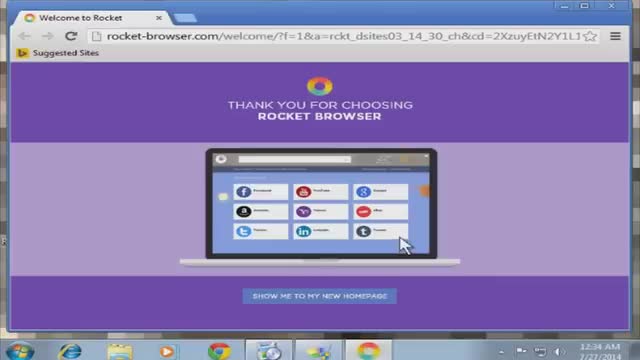Close the Welcome to Rocket tab
Viewport: 640px width, 360px height.
159,18
